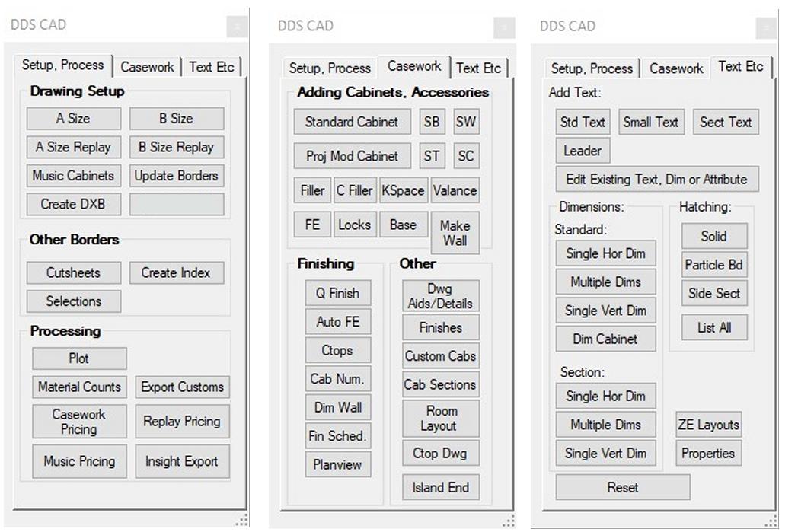Screen dimensions: 798x532
Task: Click Music Cabinets in Drawing Setup
Action: coord(73,176)
